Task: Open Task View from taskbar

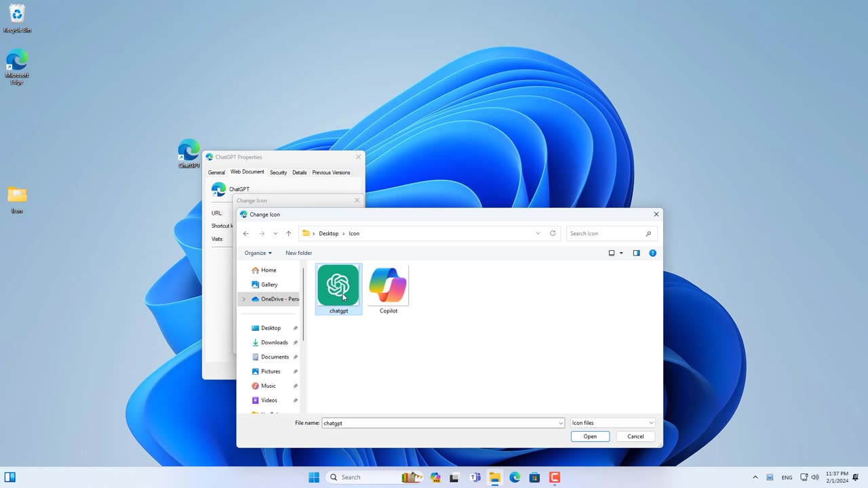Action: pos(454,477)
